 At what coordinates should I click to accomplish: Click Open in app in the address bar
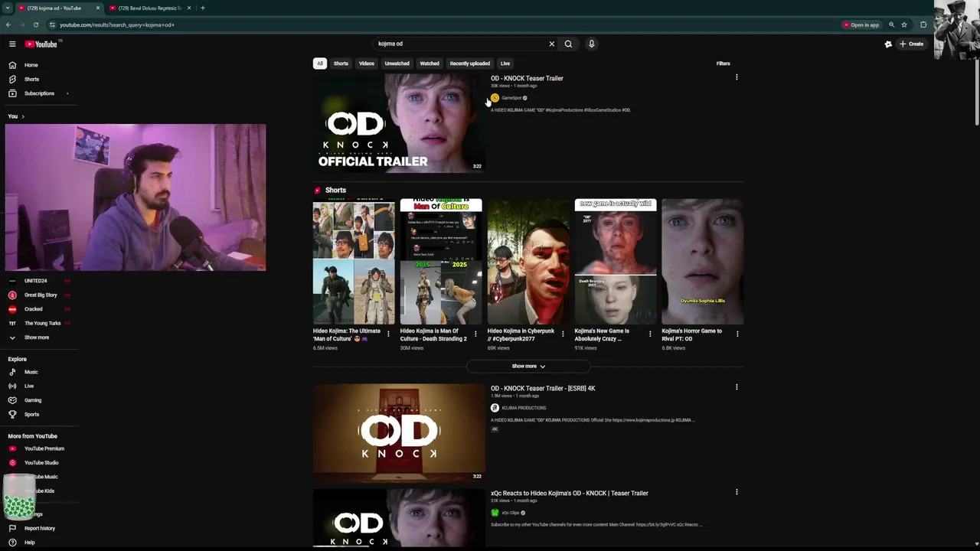pyautogui.click(x=861, y=24)
